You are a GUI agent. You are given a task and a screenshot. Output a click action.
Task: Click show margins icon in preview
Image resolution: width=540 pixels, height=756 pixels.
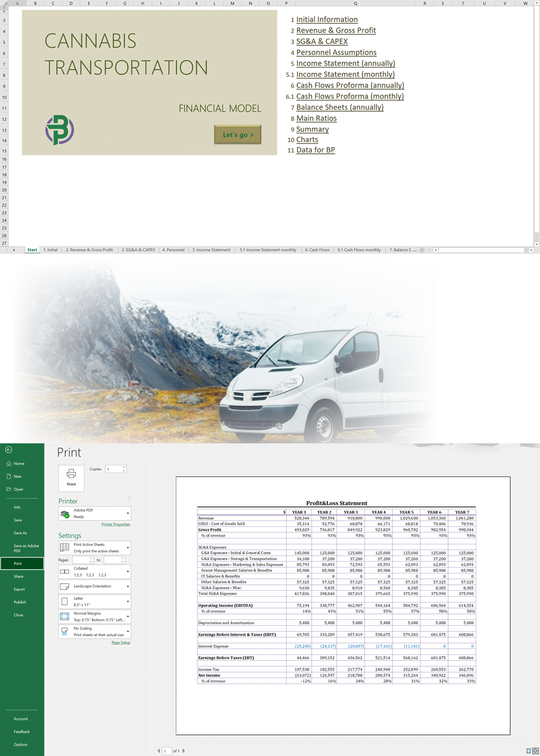pyautogui.click(x=529, y=751)
